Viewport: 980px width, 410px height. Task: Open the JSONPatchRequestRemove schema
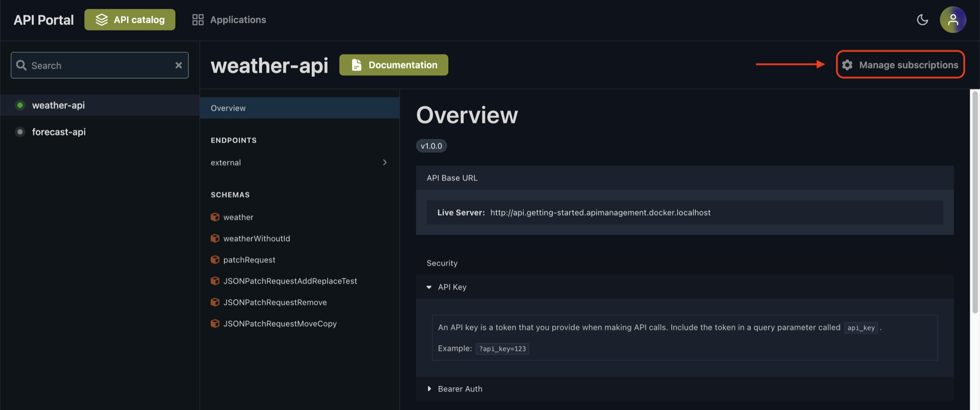pyautogui.click(x=275, y=302)
